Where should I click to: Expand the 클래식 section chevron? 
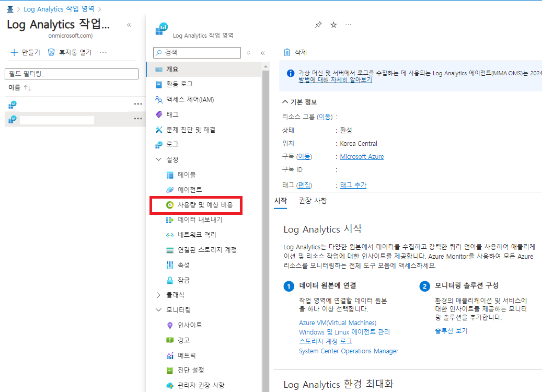158,295
